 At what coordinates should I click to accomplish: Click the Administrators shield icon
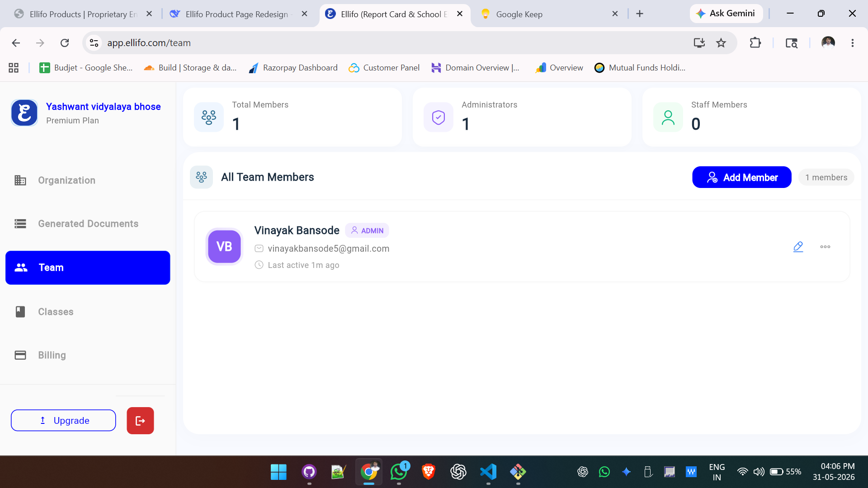pos(439,117)
